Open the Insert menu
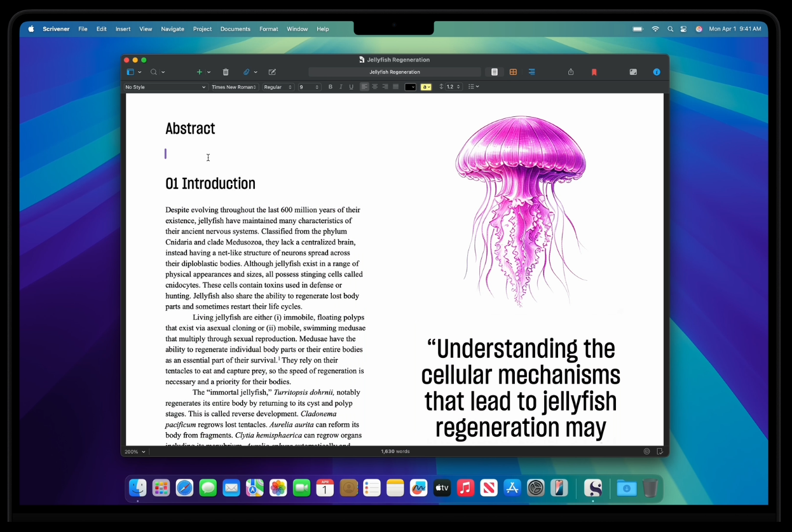This screenshot has height=532, width=792. [123, 29]
